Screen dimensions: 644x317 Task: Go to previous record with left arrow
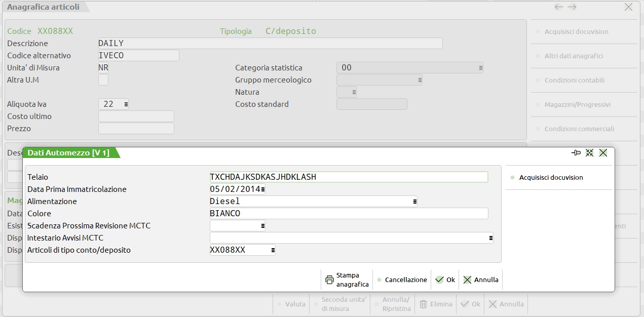click(x=558, y=7)
